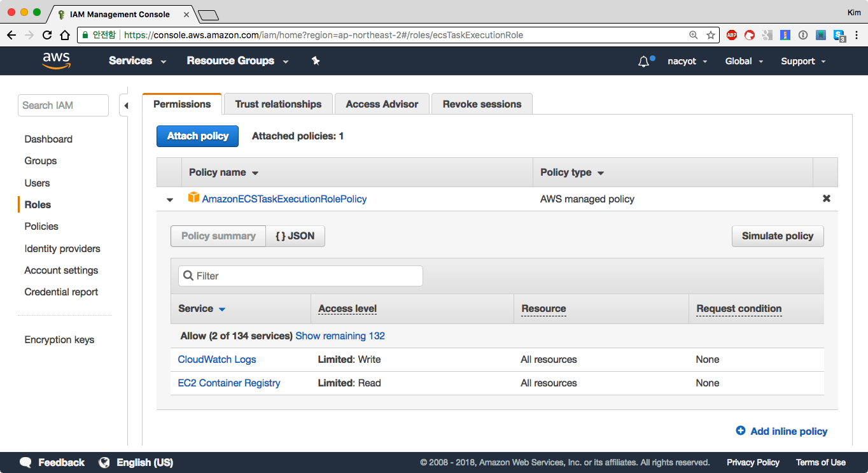Click the browser home icon
The height and width of the screenshot is (473, 868).
66,35
